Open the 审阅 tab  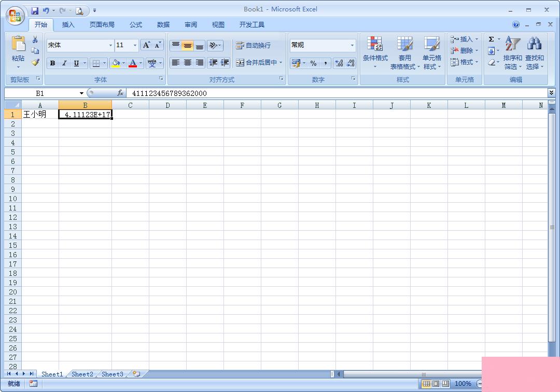click(x=191, y=25)
